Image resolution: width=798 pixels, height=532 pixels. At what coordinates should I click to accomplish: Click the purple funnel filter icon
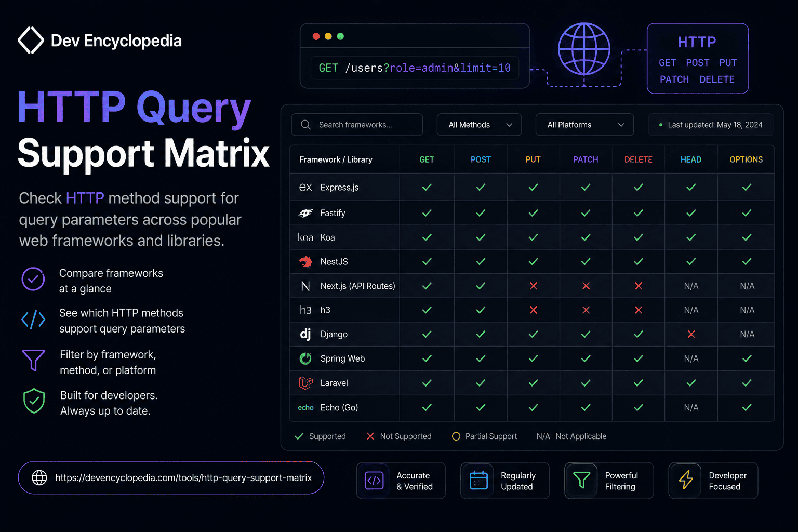pyautogui.click(x=33, y=360)
